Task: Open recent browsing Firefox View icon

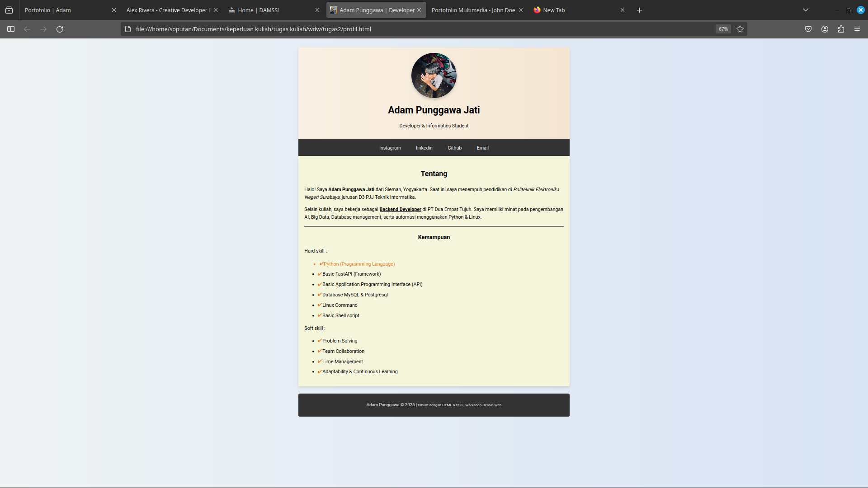Action: click(9, 10)
